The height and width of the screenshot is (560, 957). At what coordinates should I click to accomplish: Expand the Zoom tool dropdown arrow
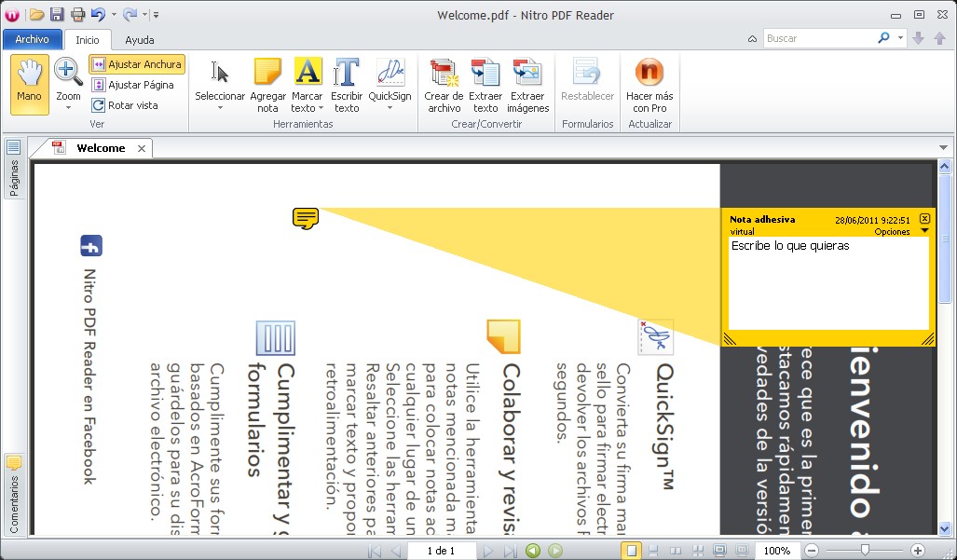[x=68, y=108]
